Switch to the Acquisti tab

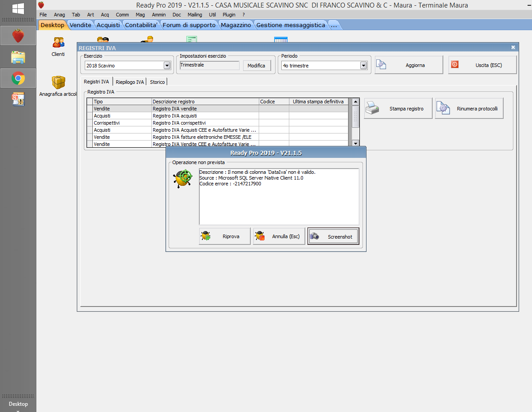108,25
